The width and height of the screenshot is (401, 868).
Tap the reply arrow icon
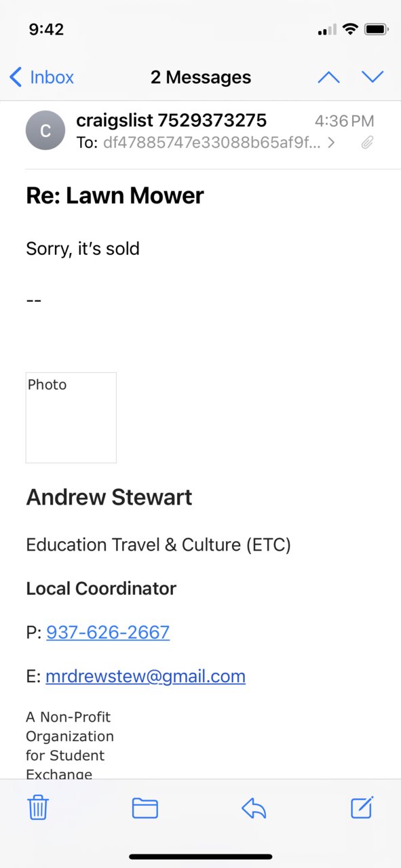tap(254, 808)
